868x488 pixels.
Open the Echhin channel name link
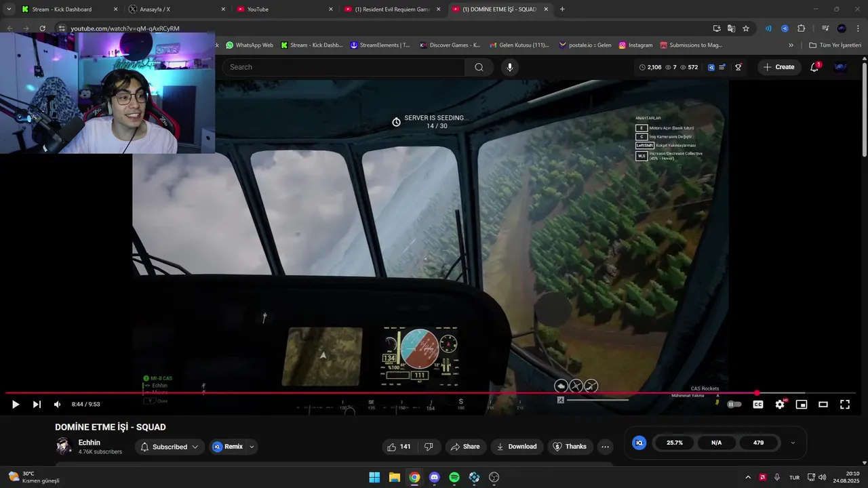[90, 443]
